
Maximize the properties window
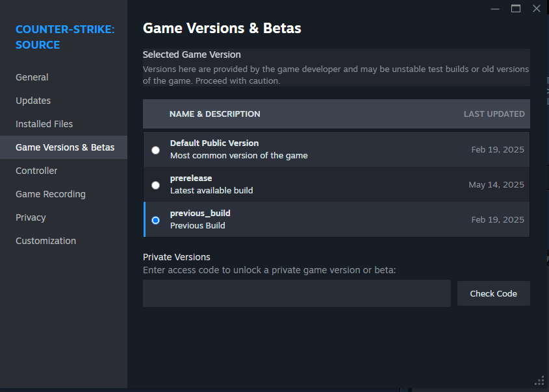pyautogui.click(x=515, y=8)
